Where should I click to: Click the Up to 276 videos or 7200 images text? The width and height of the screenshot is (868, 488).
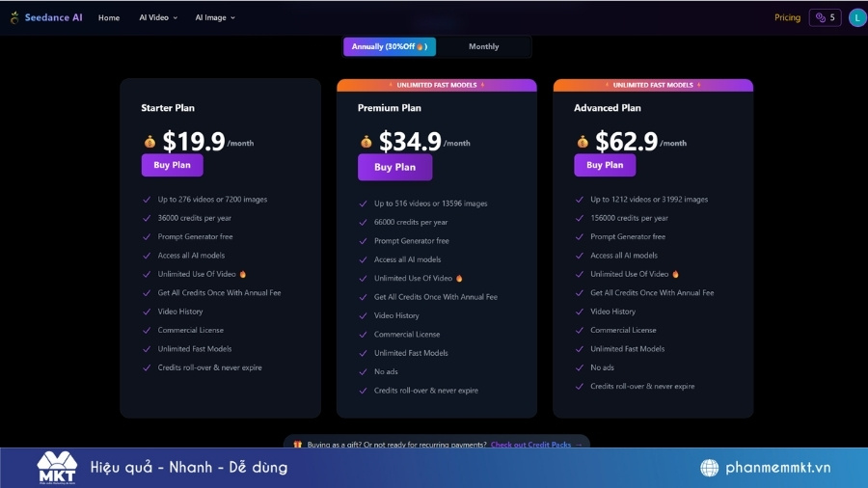(212, 200)
